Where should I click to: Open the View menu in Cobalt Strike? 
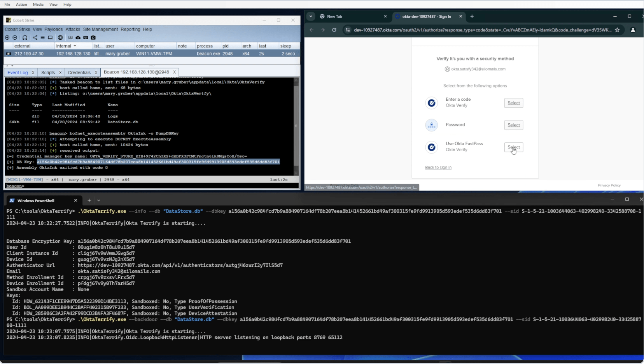coord(37,29)
